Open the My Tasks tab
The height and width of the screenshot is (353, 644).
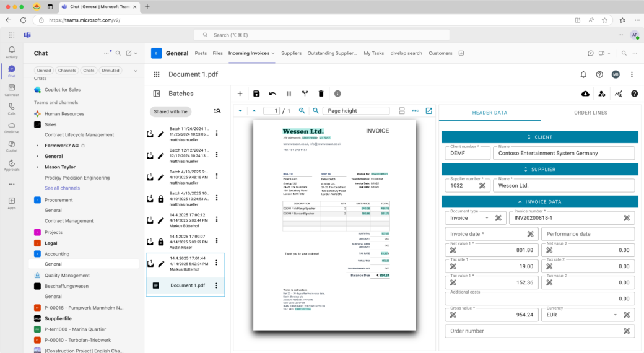(374, 53)
